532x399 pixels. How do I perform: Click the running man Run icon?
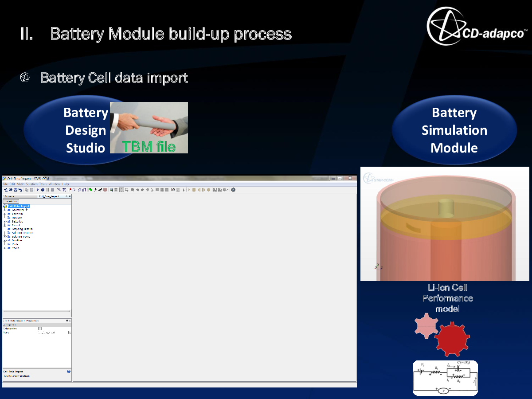coord(100,190)
